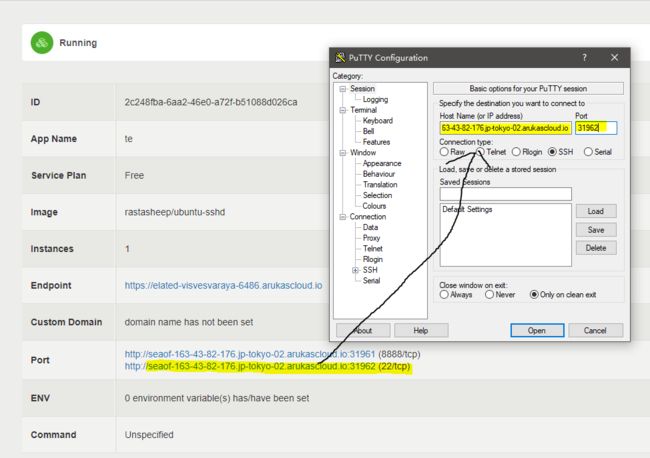Click the About button
Screen dimensions: 650x458
coord(363,330)
